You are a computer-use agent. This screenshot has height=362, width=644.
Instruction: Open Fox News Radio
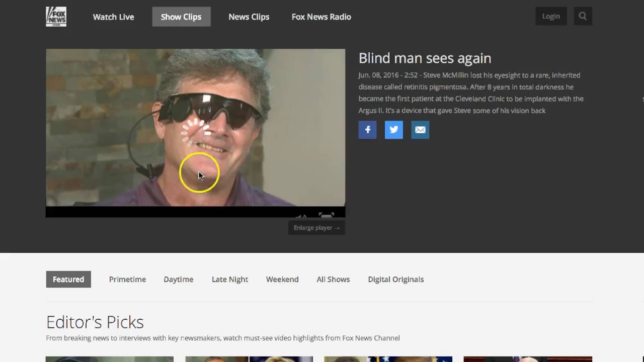point(321,17)
